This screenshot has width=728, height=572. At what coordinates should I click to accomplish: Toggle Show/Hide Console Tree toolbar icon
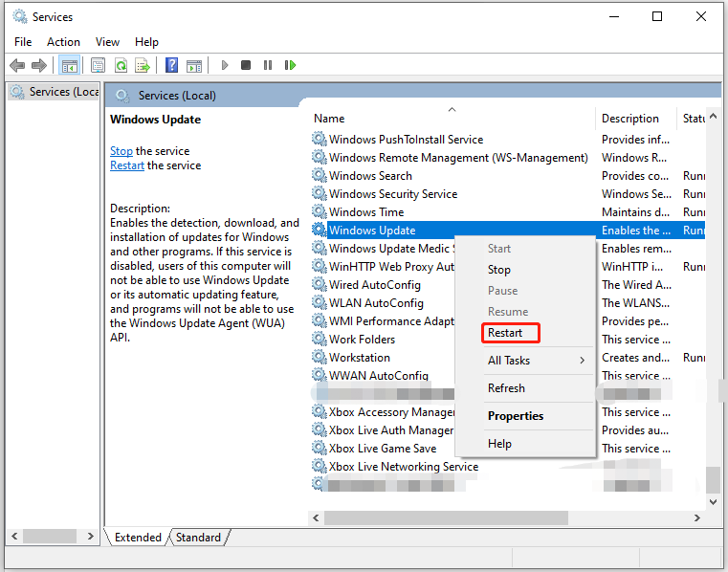click(70, 65)
